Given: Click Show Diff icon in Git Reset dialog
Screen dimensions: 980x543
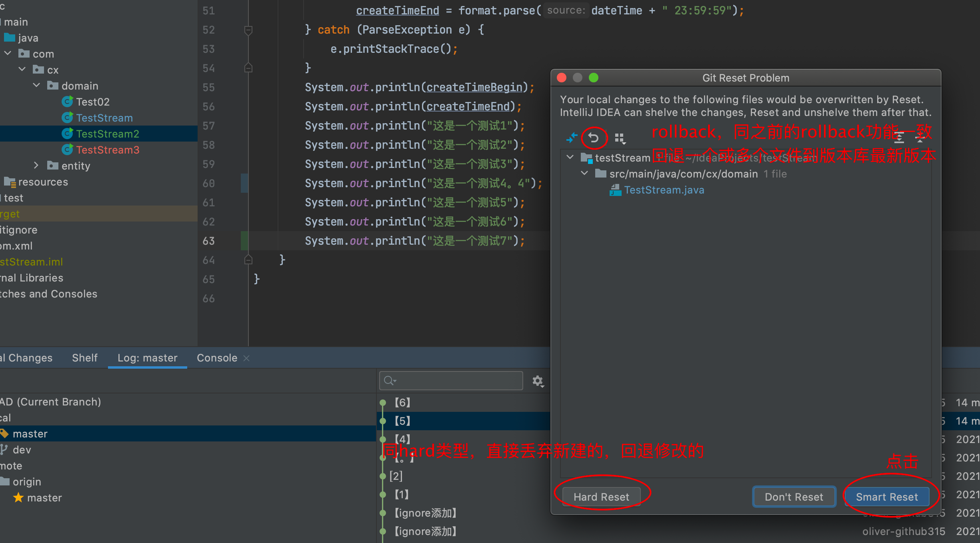Looking at the screenshot, I should (572, 138).
